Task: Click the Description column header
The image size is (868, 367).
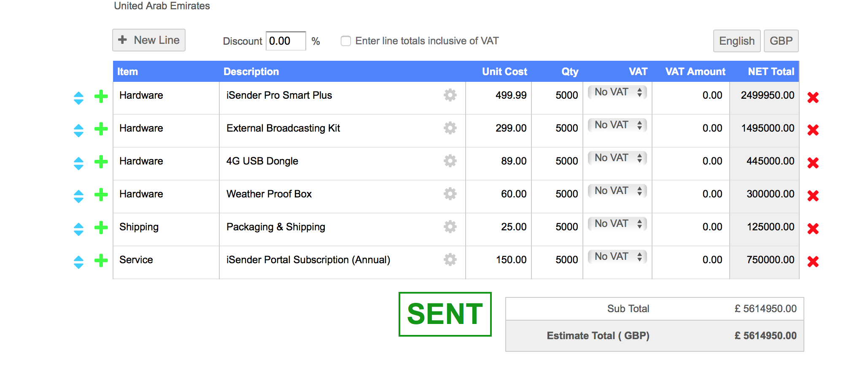Action: pos(251,72)
